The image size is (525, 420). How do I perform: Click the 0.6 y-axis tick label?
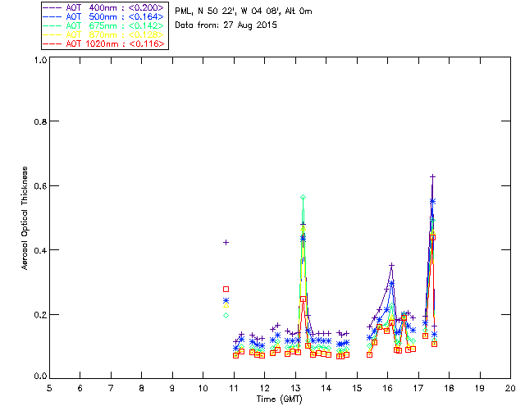click(x=40, y=186)
